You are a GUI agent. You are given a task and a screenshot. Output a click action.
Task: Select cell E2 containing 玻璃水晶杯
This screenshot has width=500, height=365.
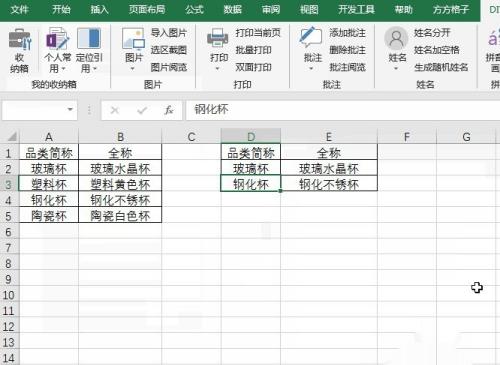(x=329, y=169)
